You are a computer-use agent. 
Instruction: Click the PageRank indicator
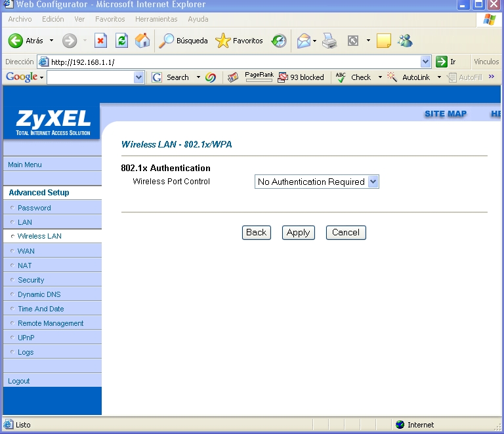click(x=259, y=77)
